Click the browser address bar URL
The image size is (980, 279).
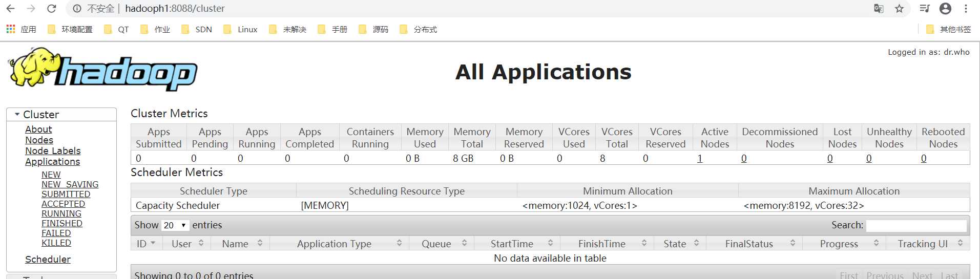pyautogui.click(x=175, y=9)
